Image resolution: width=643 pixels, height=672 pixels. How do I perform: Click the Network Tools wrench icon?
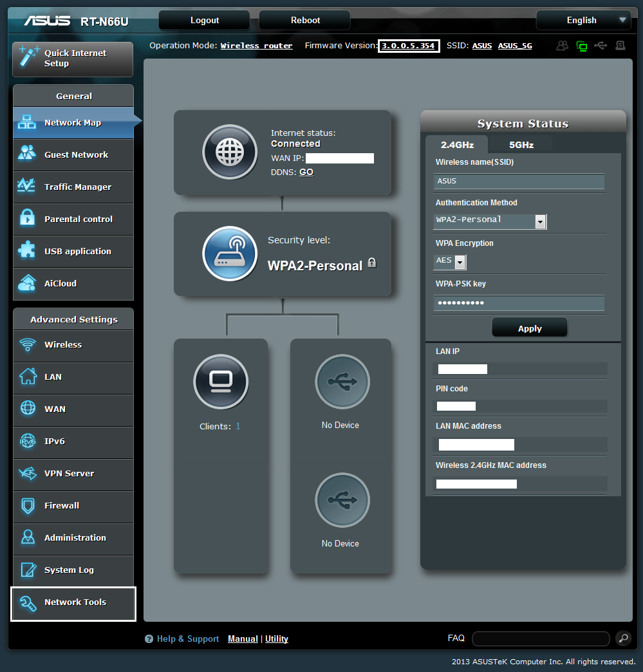pyautogui.click(x=28, y=603)
